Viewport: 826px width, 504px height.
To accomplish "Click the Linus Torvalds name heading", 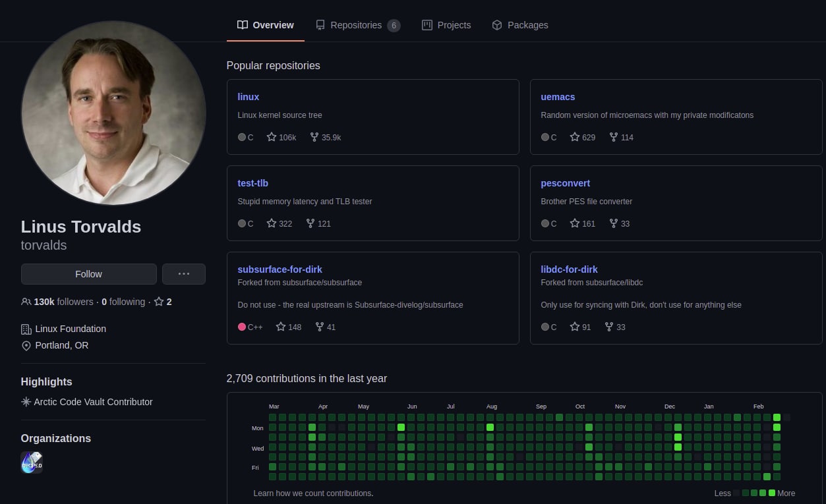I will pos(81,227).
